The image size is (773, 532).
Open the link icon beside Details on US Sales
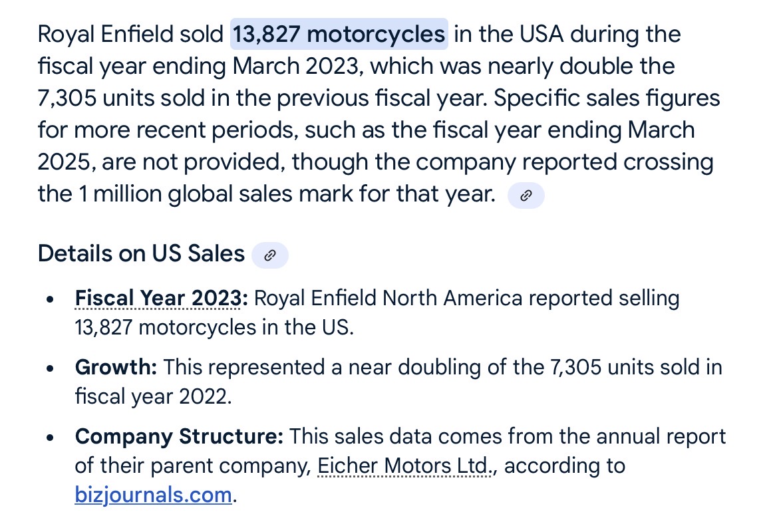270,255
